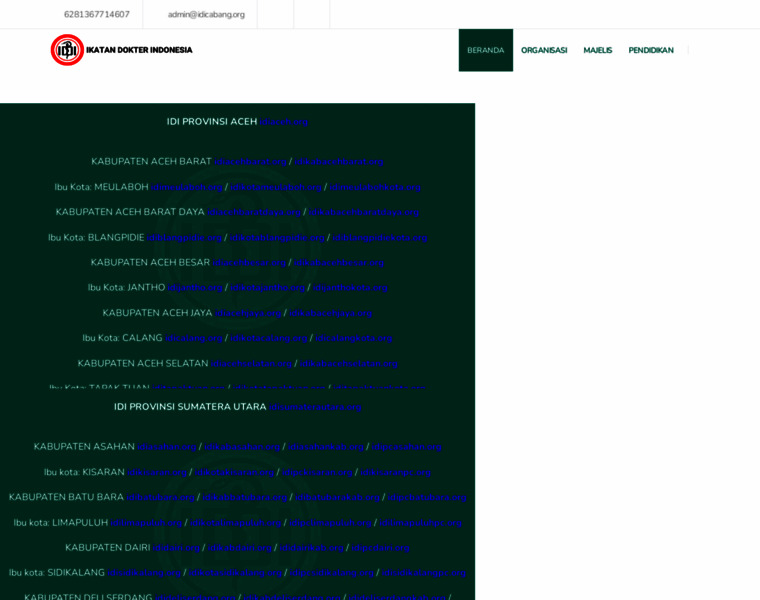Open the idilimapuluh.org link
This screenshot has height=600, width=760.
tap(146, 523)
